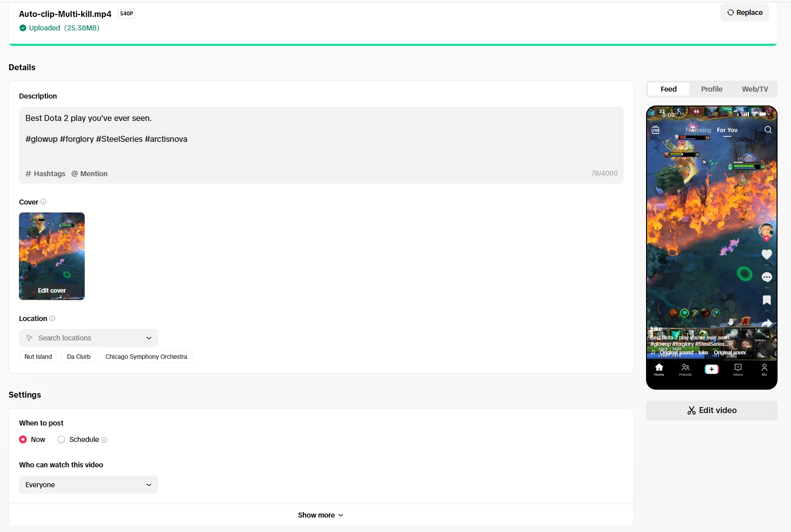Click the Me profile icon in preview
Screen dimensions: 791x532
(764, 370)
